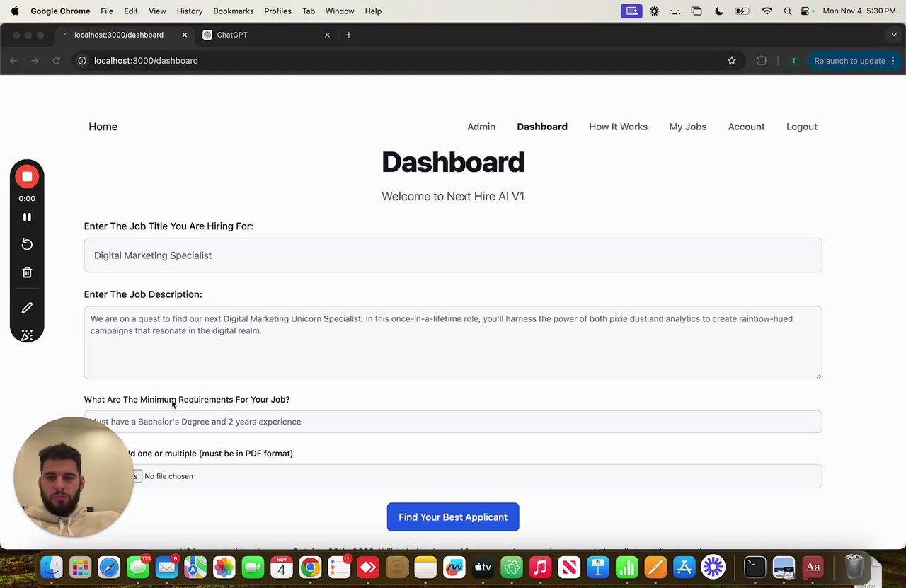Open the Edit menu
This screenshot has width=906, height=588.
click(131, 11)
